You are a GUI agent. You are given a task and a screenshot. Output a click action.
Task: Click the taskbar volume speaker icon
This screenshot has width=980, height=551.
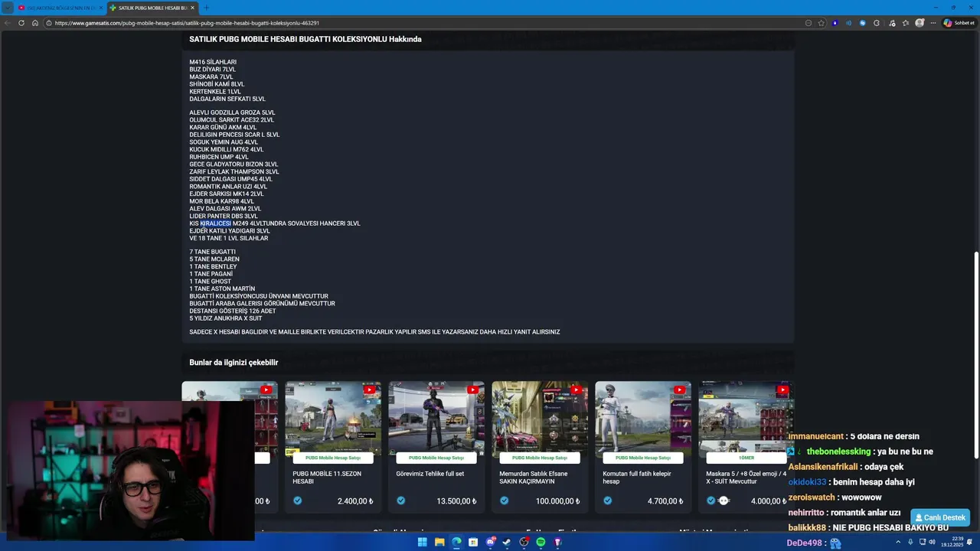click(932, 542)
